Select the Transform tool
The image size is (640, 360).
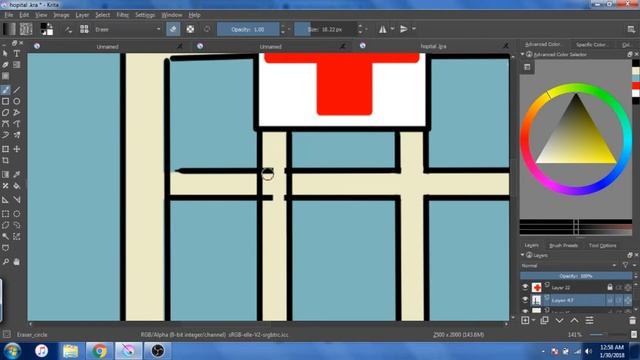tap(5, 149)
